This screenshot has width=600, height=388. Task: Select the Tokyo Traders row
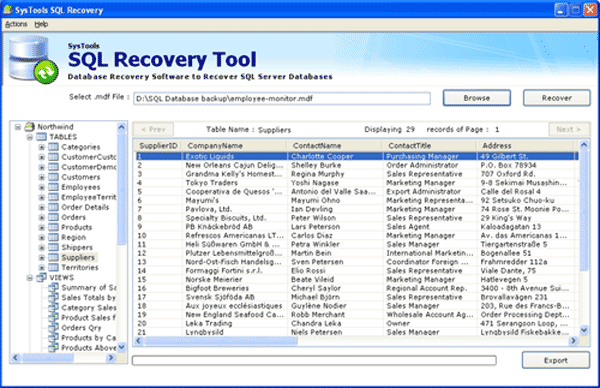coord(356,183)
